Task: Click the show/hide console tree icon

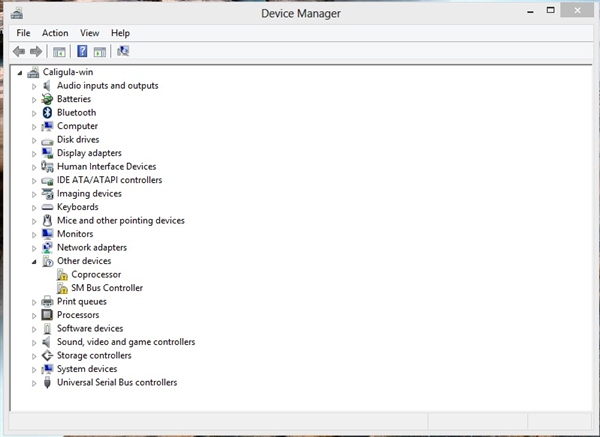Action: [59, 52]
